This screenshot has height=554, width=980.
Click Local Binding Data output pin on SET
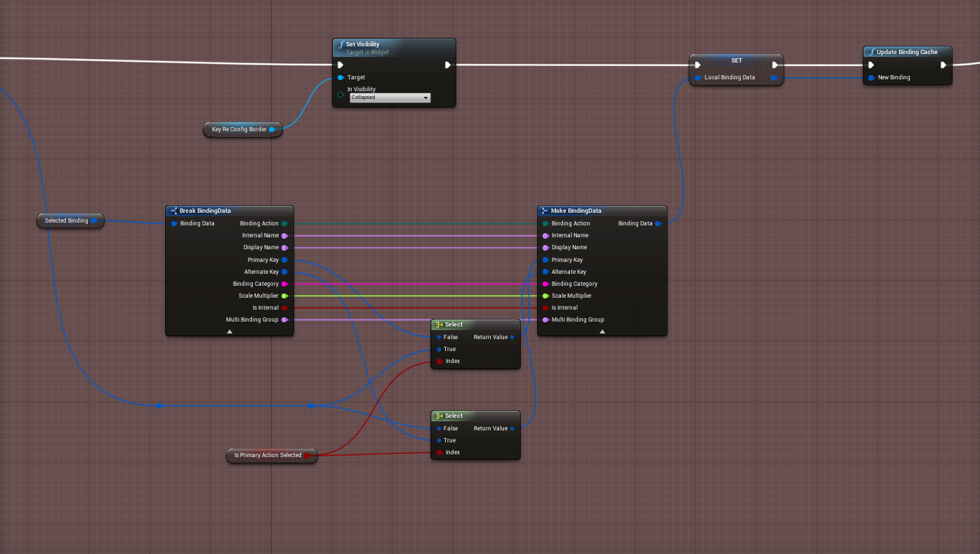click(774, 77)
